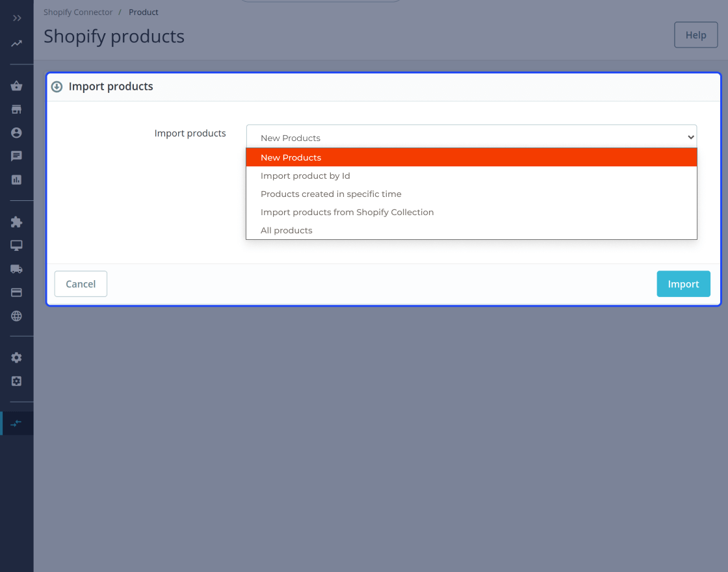Screen dimensions: 728x572
Task: Expand the sidebar with double chevron icon
Action: (x=17, y=18)
